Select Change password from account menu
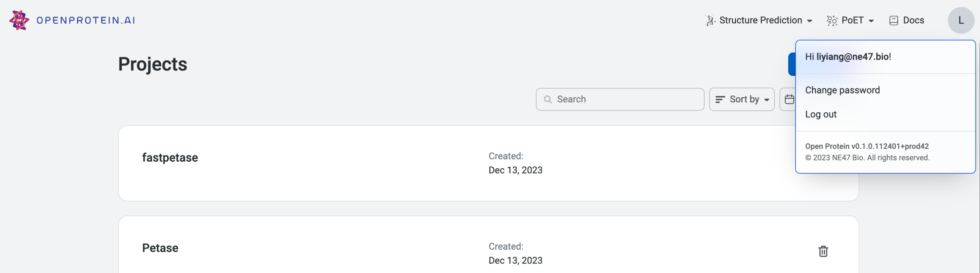This screenshot has width=980, height=273. coord(842,90)
